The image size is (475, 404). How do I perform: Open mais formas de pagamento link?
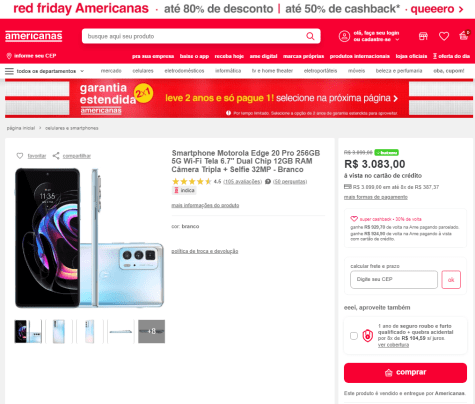(376, 197)
